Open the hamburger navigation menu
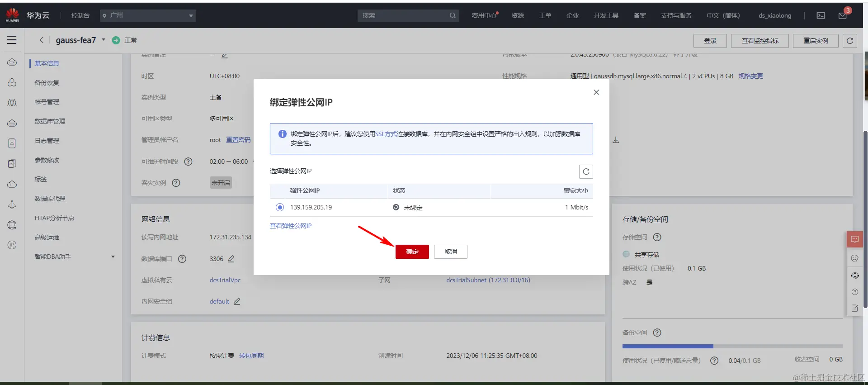The height and width of the screenshot is (385, 868). 12,40
